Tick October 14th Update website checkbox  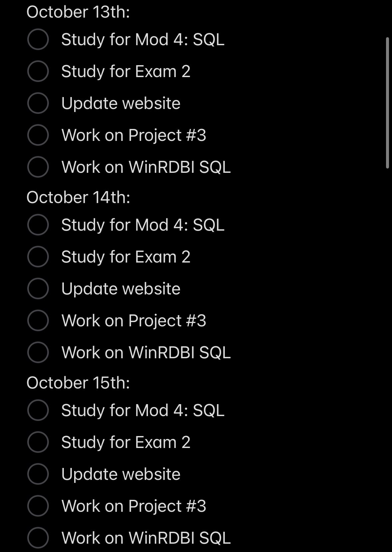tap(38, 288)
